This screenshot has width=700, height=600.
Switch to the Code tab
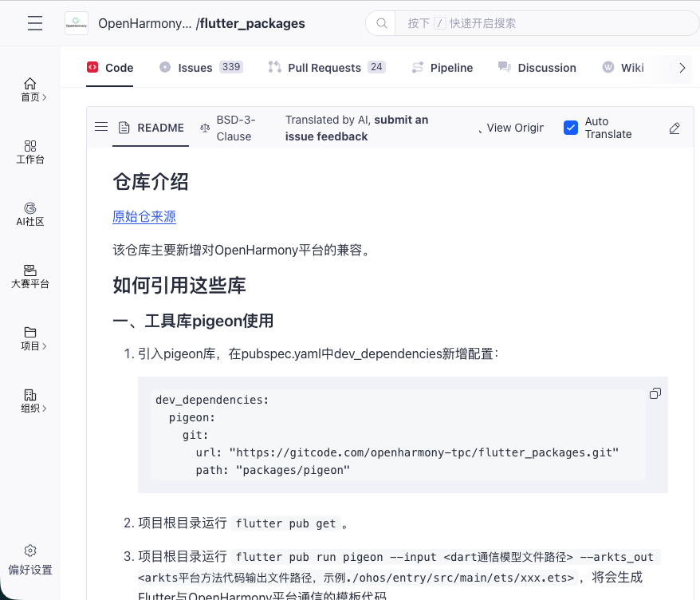coord(110,68)
